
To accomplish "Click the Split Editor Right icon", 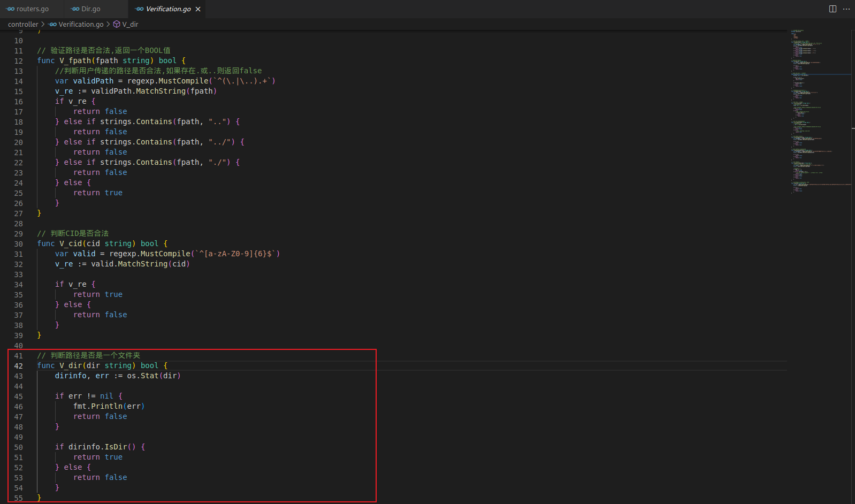I will pos(833,9).
